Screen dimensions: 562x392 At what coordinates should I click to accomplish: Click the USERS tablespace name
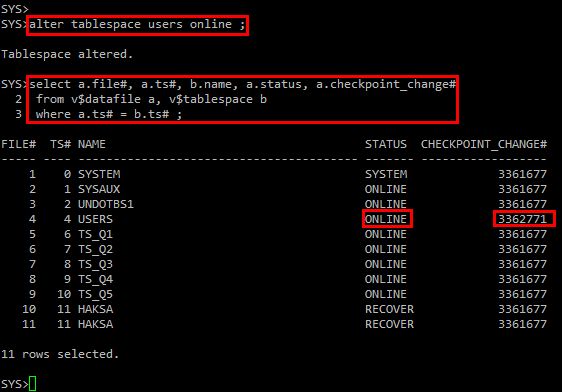coord(95,219)
